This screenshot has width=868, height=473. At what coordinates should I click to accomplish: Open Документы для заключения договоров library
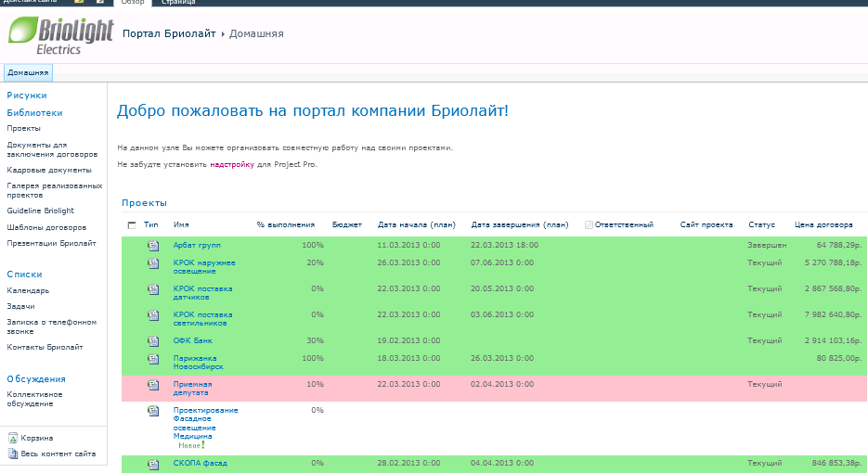pos(52,149)
